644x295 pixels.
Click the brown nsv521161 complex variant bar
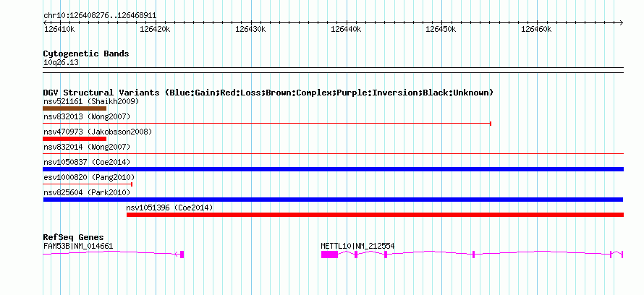pyautogui.click(x=75, y=108)
